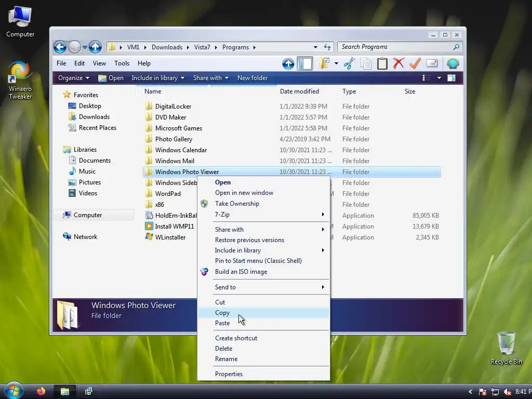Open the Tools menu

pos(122,63)
